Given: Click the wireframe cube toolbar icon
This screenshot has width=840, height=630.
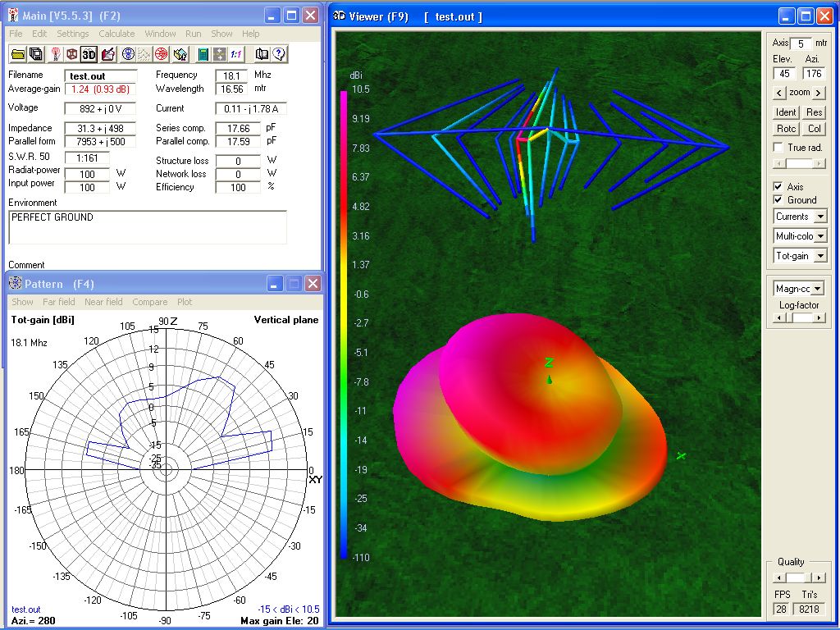Looking at the screenshot, I should point(72,54).
